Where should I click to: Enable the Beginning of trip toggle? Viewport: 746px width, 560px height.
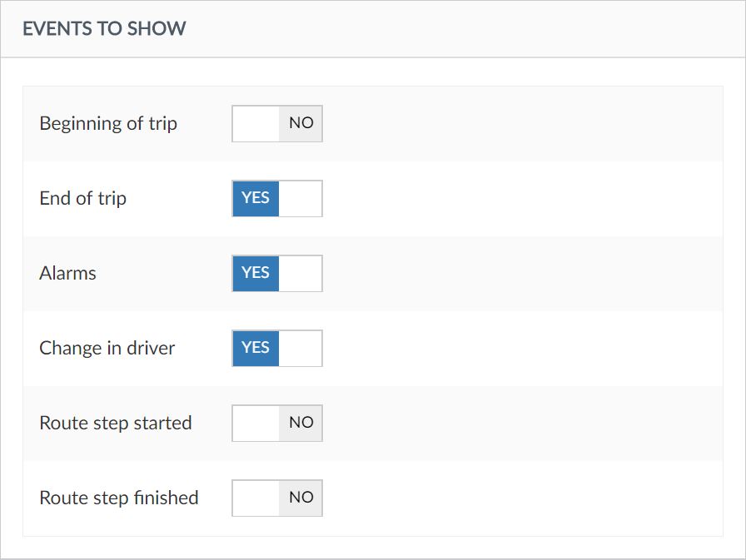coord(277,123)
